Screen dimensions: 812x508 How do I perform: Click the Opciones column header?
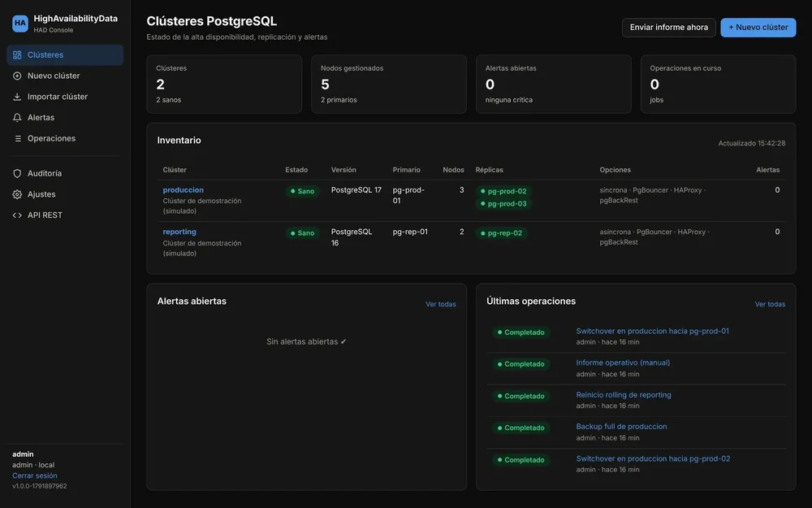pos(615,170)
